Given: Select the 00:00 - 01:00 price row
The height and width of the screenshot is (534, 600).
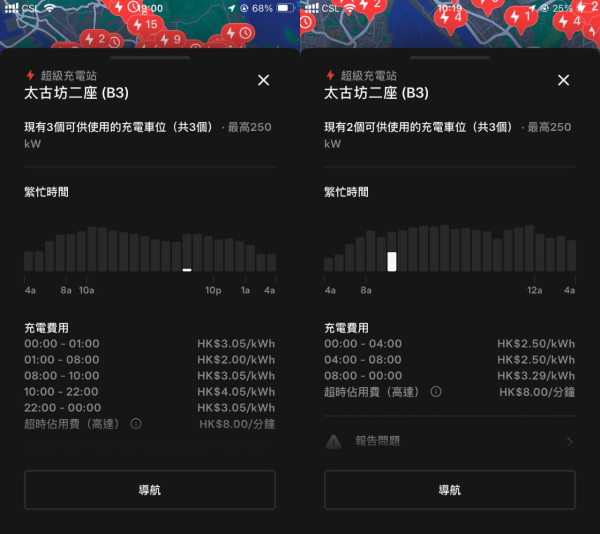Looking at the screenshot, I should coord(150,344).
